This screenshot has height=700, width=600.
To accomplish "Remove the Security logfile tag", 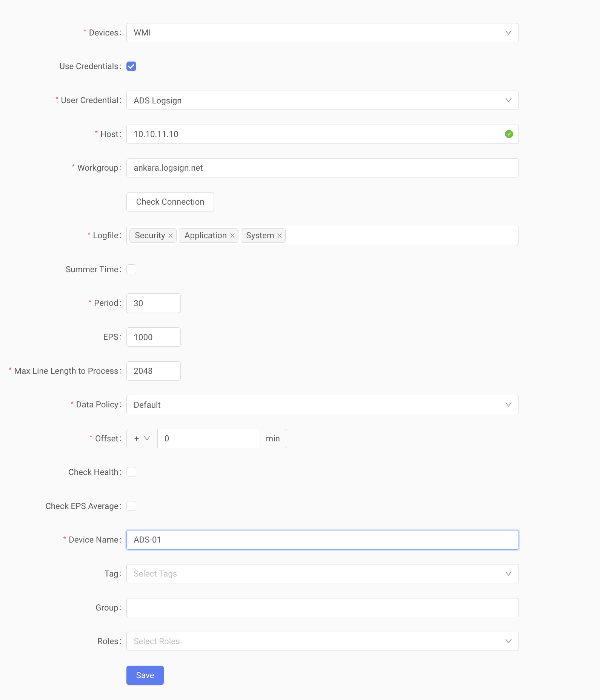I will click(171, 236).
